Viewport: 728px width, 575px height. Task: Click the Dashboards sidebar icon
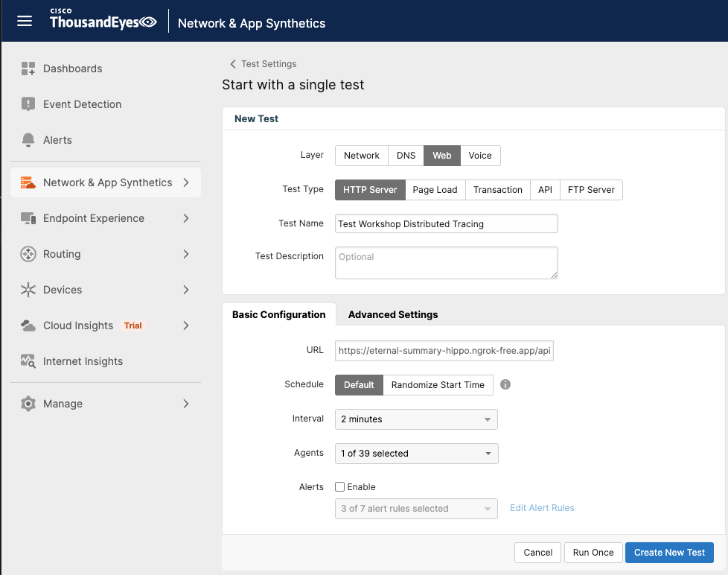28,69
